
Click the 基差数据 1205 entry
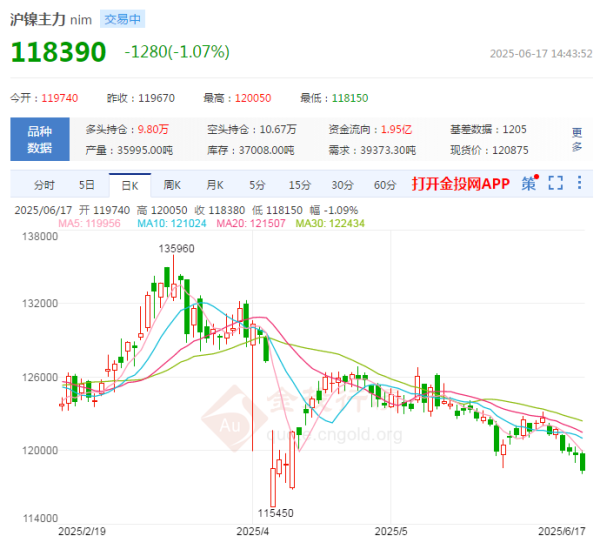tap(488, 129)
